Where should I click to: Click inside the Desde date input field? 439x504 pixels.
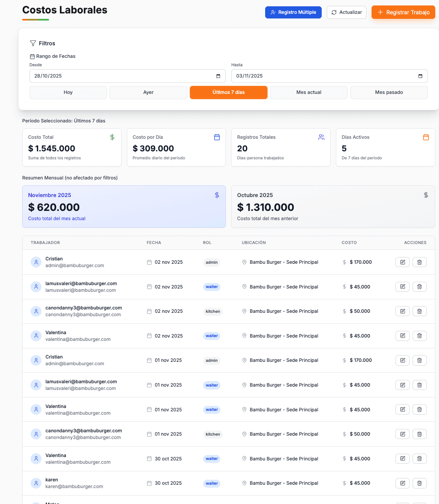click(x=117, y=76)
